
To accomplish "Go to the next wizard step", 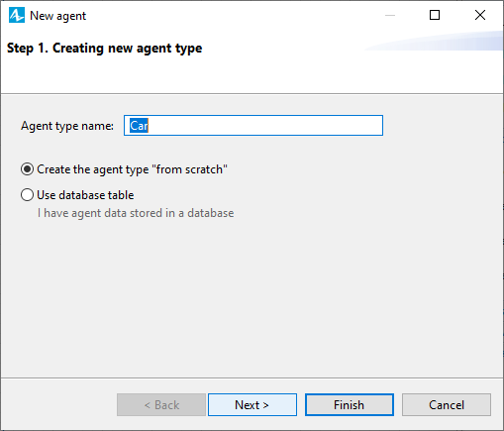I will click(252, 404).
